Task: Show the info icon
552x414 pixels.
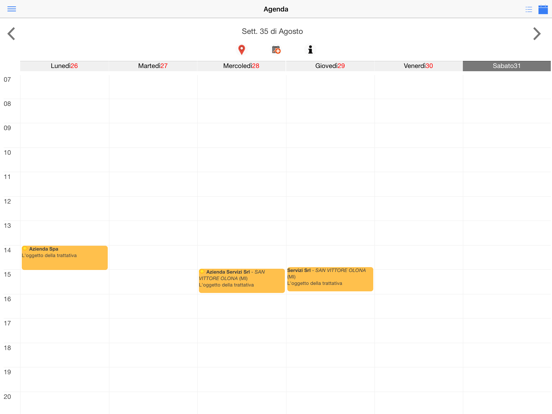Action: (x=310, y=50)
